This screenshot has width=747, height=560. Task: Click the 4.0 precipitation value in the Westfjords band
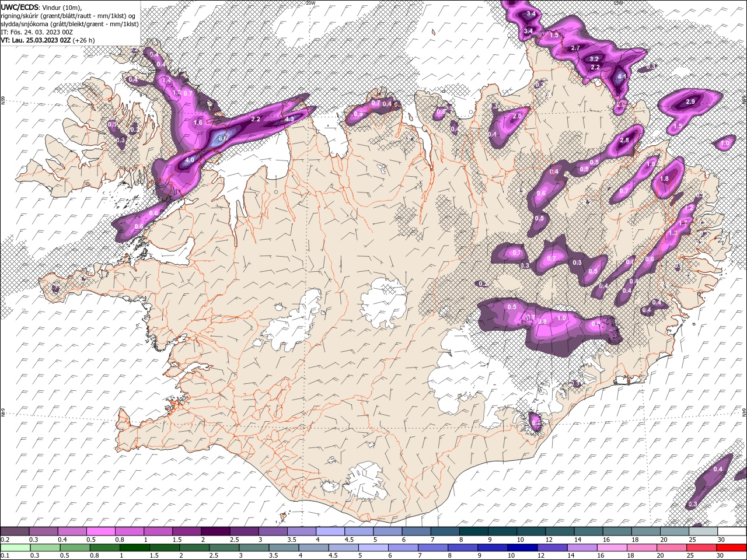[x=190, y=159]
